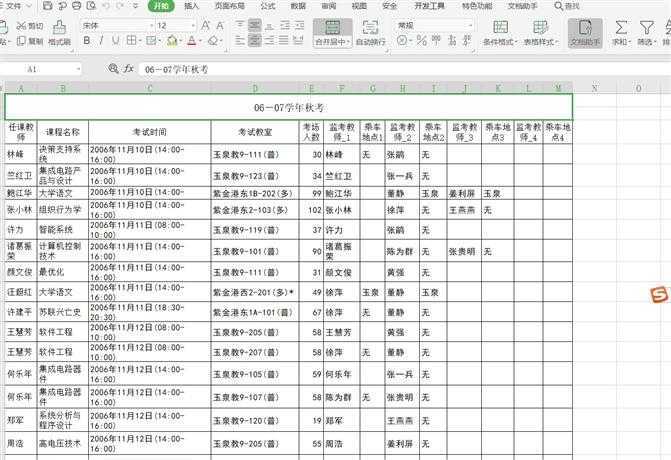Select column N header
Viewport: 671px width, 460px height.
pos(595,88)
